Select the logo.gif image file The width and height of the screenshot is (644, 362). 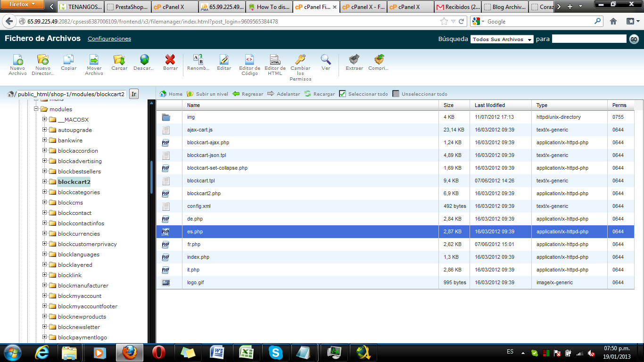pyautogui.click(x=395, y=282)
